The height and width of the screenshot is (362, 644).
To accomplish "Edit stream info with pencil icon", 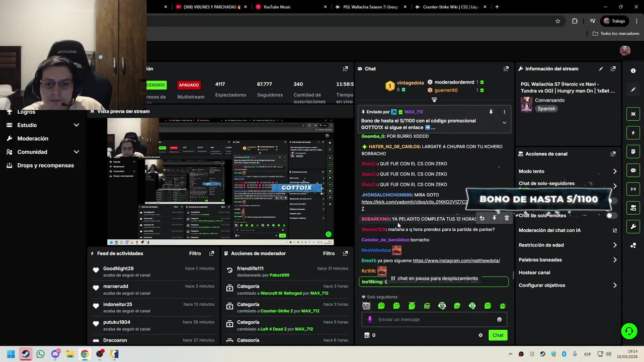I will click(601, 69).
